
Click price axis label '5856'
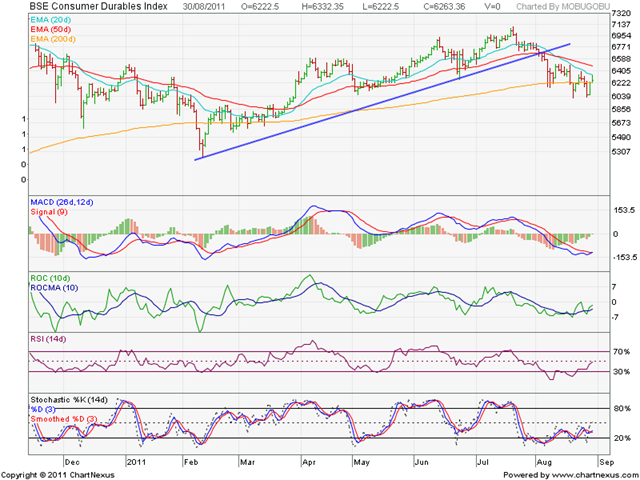pyautogui.click(x=620, y=109)
